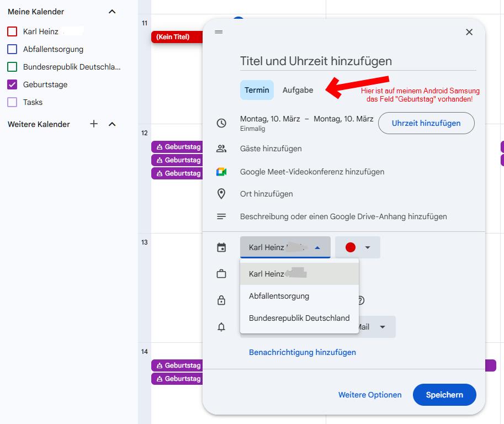This screenshot has height=424, width=504.
Task: Click the location pin icon
Action: [x=221, y=194]
